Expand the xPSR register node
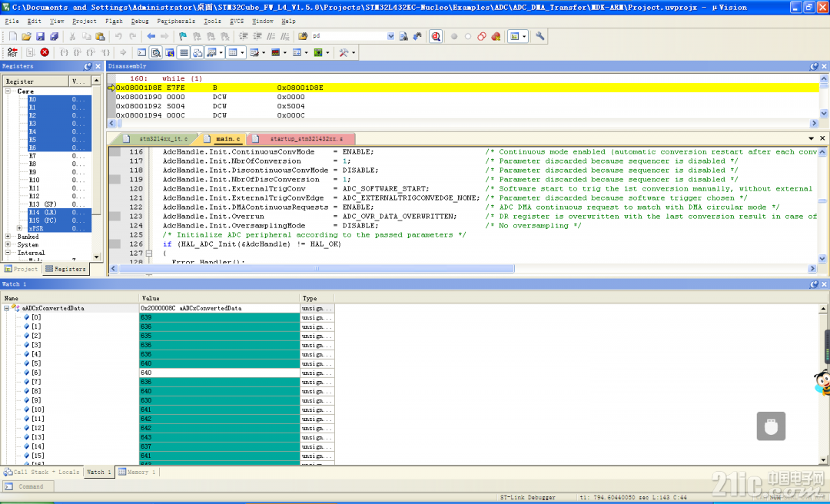Image resolution: width=830 pixels, height=504 pixels. click(19, 228)
